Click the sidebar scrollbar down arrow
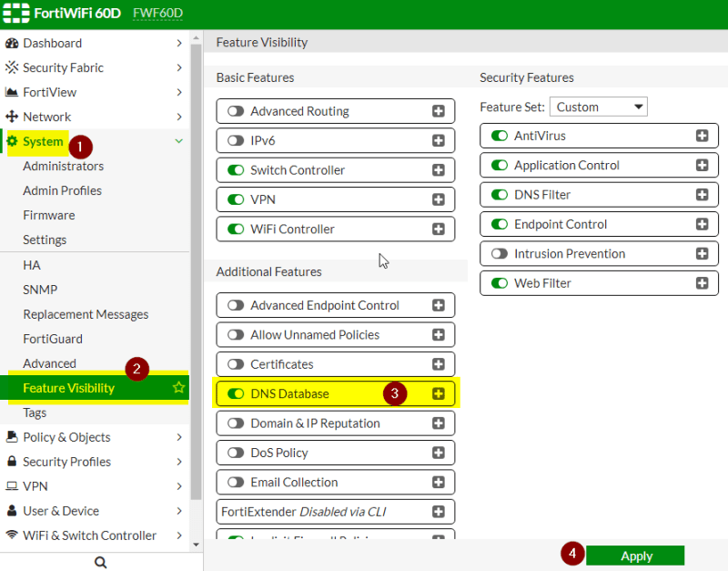The height and width of the screenshot is (571, 728). click(x=196, y=545)
